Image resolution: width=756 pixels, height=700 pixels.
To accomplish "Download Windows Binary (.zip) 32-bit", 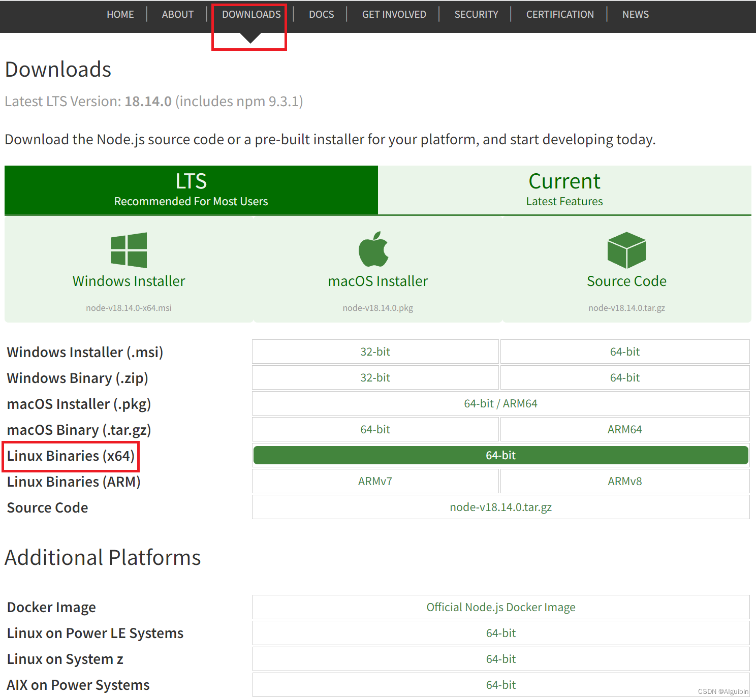I will coord(375,377).
